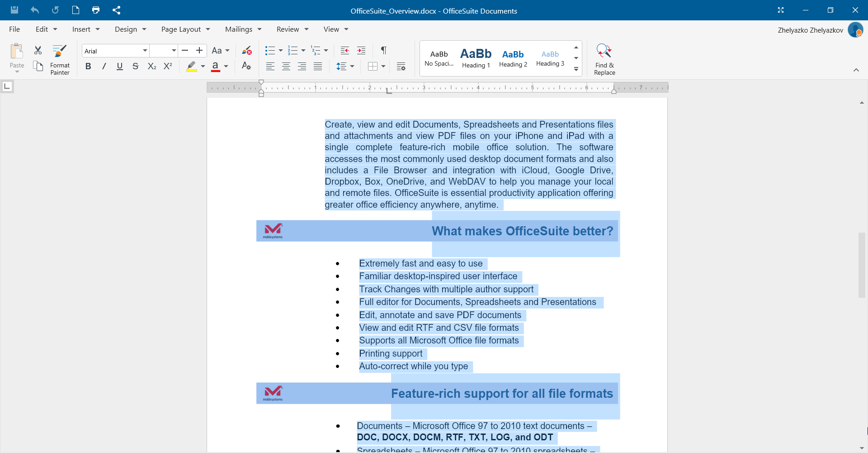Toggle Subscript formatting
The height and width of the screenshot is (453, 868).
pos(152,67)
